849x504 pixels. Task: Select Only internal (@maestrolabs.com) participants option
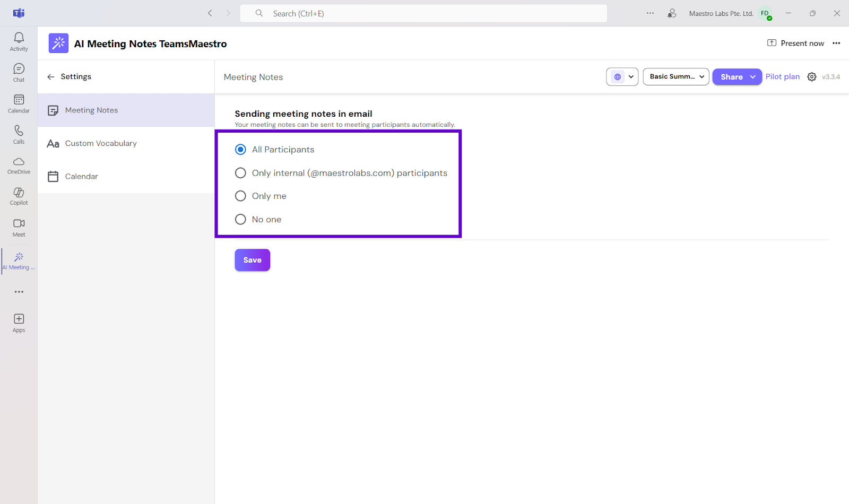[x=240, y=173]
